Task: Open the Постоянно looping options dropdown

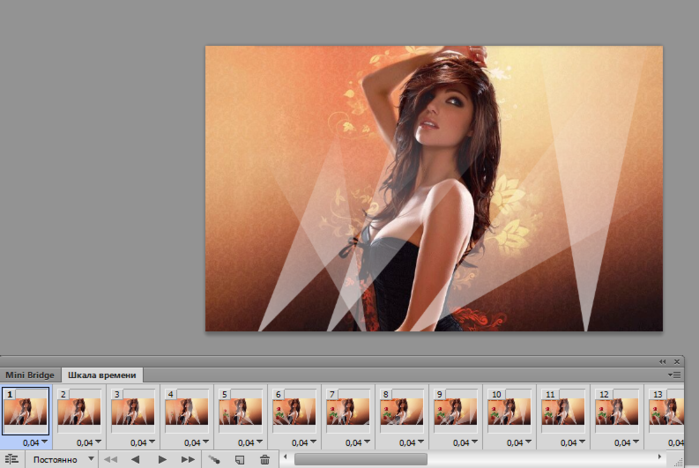Action: click(x=63, y=460)
